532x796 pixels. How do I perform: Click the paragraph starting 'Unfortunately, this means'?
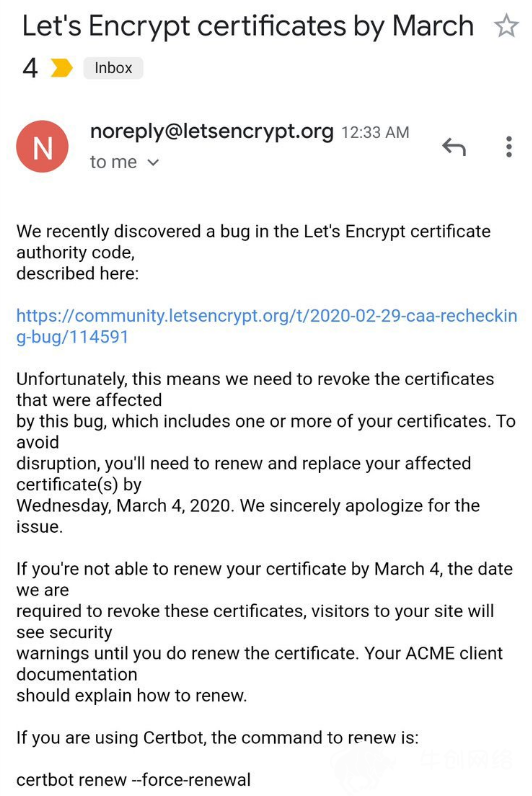[x=266, y=453]
